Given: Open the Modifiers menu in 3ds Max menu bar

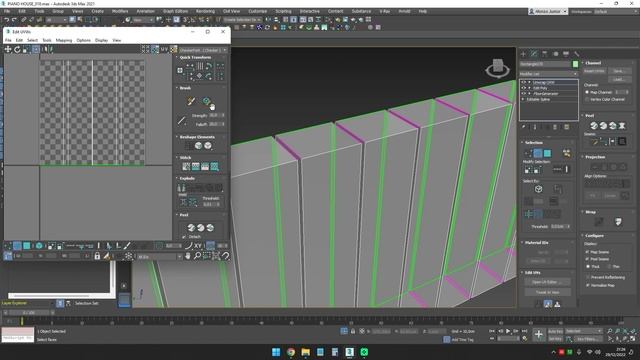Looking at the screenshot, I should pos(120,11).
